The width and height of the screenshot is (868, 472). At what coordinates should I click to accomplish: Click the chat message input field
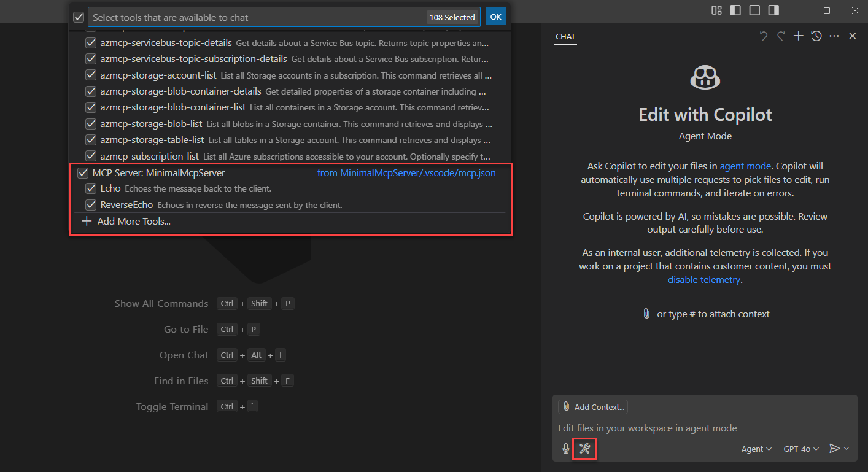click(703, 428)
